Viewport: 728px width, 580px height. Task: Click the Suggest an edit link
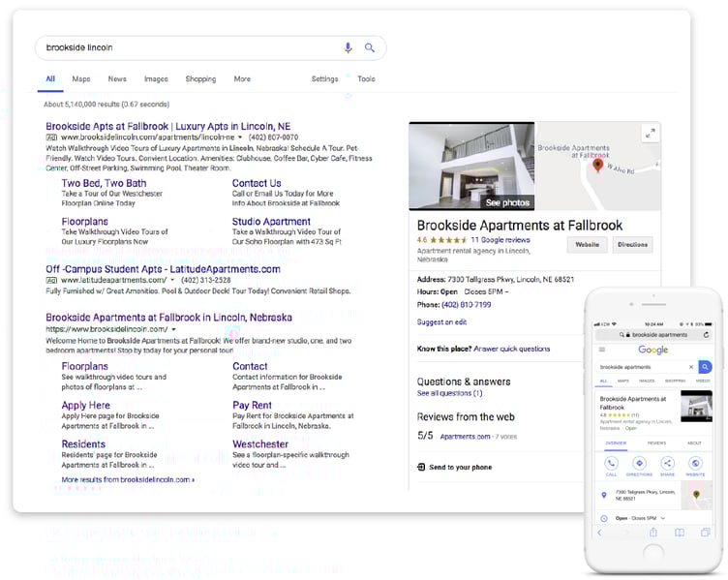[441, 321]
